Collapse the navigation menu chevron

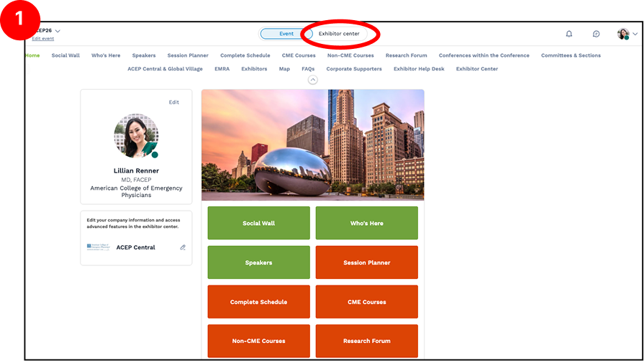[312, 80]
